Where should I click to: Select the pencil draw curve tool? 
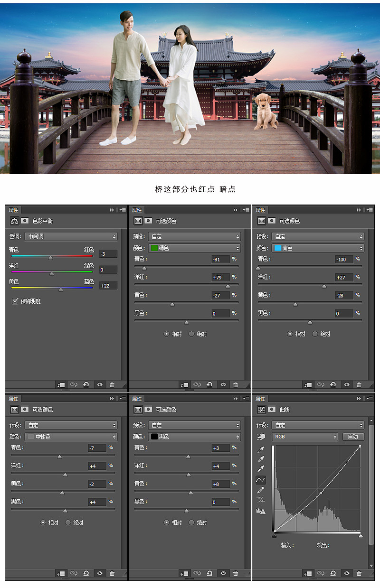[261, 490]
